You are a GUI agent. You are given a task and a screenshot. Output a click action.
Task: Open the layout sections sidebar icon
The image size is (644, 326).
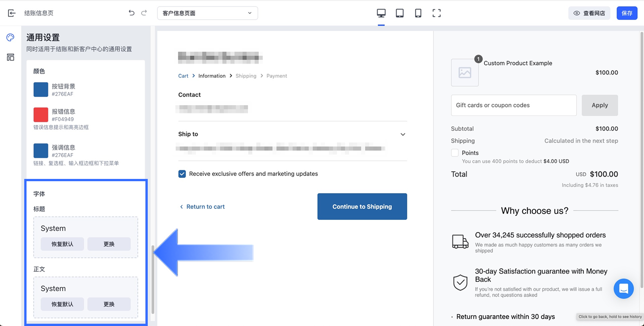click(10, 57)
